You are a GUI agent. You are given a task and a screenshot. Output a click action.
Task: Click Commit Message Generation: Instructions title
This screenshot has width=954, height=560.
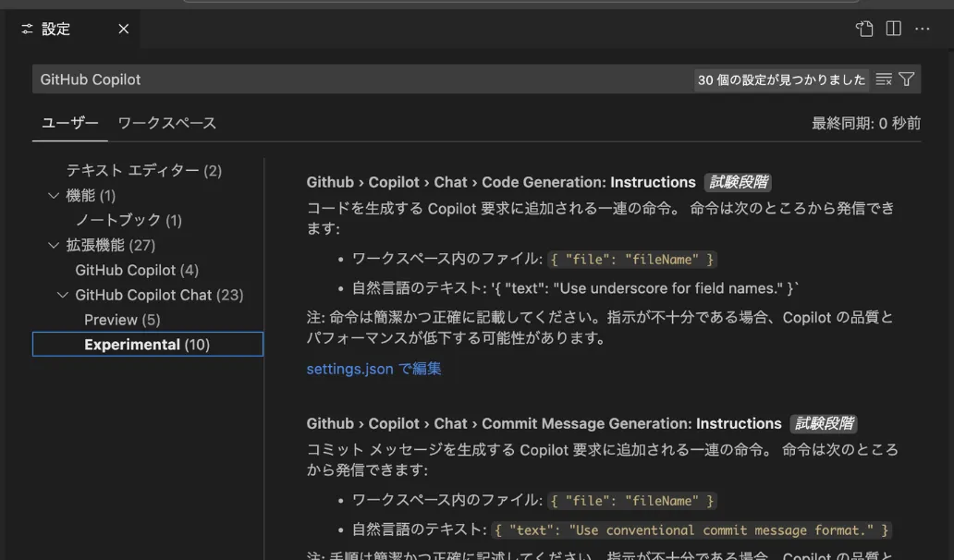[544, 424]
